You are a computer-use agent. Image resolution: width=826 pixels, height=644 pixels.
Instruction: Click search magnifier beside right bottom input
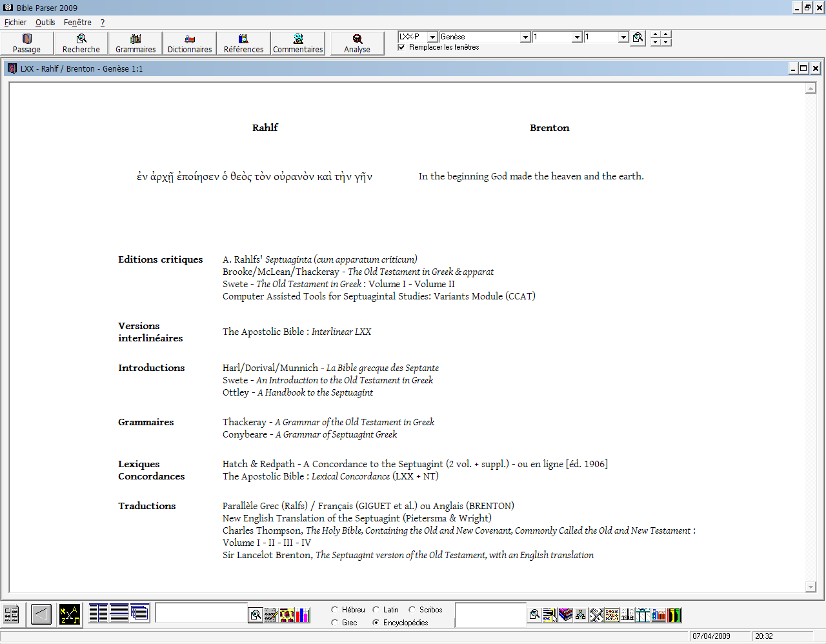coord(534,615)
